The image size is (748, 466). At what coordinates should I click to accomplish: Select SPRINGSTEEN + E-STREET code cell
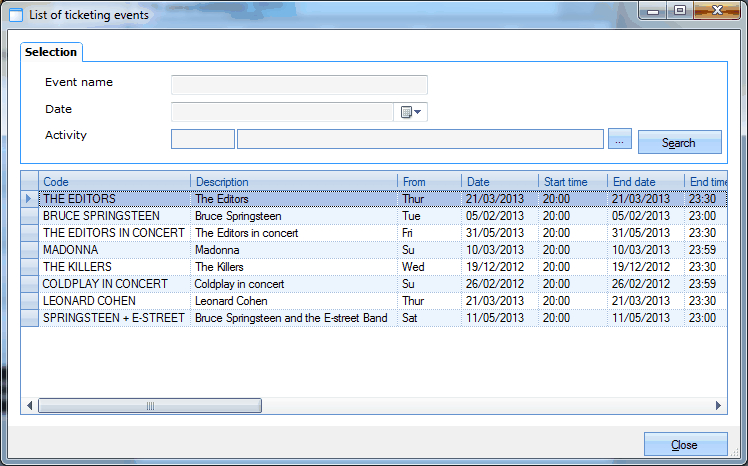coord(114,318)
